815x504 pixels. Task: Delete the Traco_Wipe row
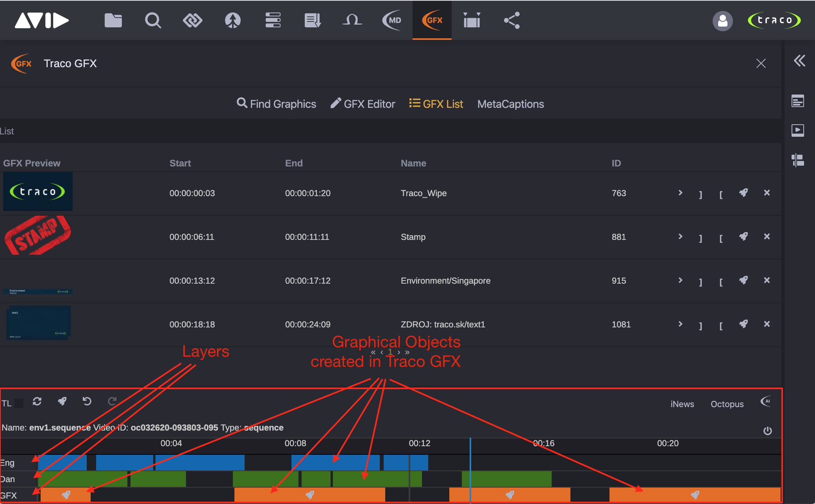point(767,193)
